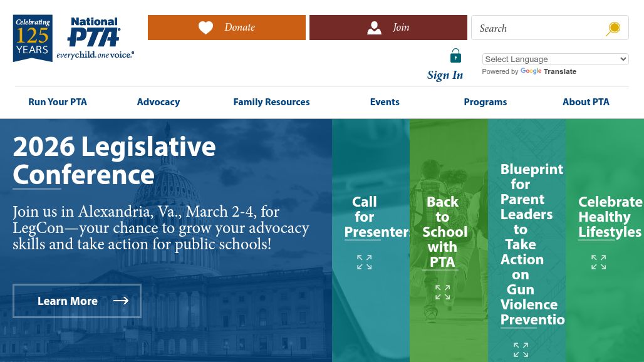Open the About PTA menu

pyautogui.click(x=586, y=102)
